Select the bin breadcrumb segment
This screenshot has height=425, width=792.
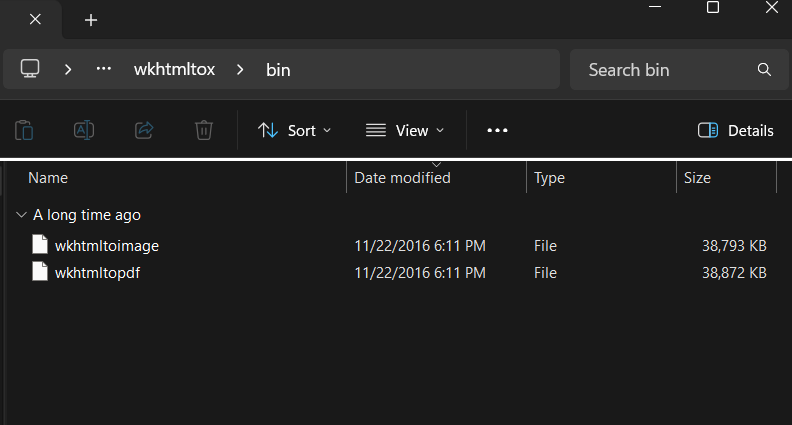point(278,70)
